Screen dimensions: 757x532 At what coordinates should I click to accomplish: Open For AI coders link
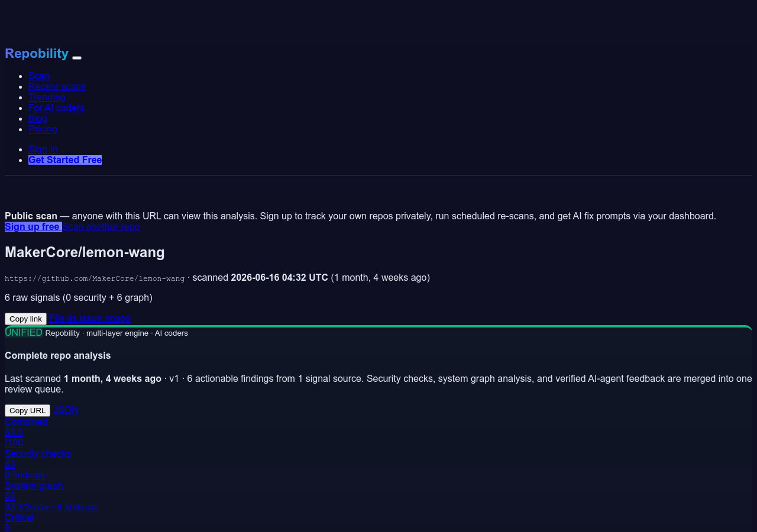tap(56, 108)
